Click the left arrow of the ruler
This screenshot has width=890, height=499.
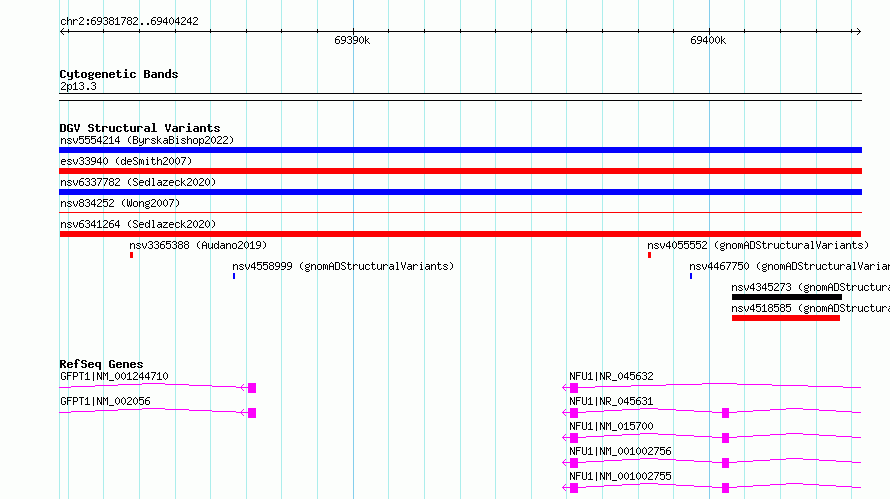[x=64, y=32]
